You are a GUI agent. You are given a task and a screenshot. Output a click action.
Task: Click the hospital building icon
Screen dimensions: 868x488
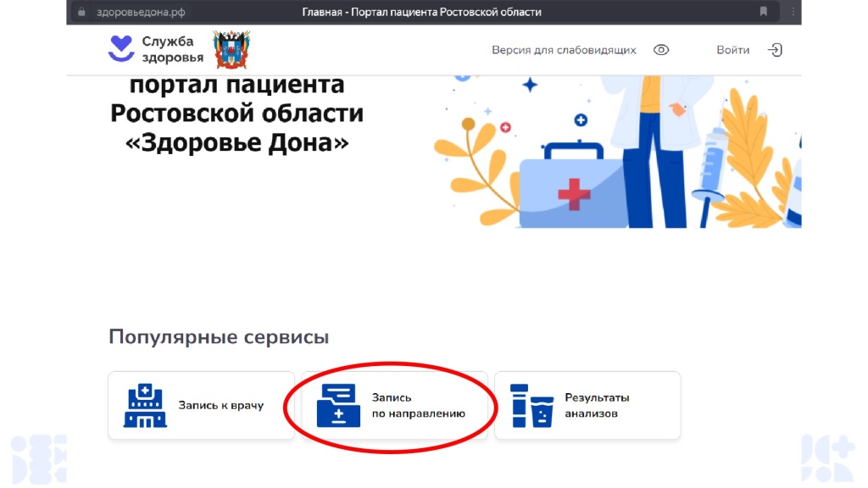coord(145,406)
